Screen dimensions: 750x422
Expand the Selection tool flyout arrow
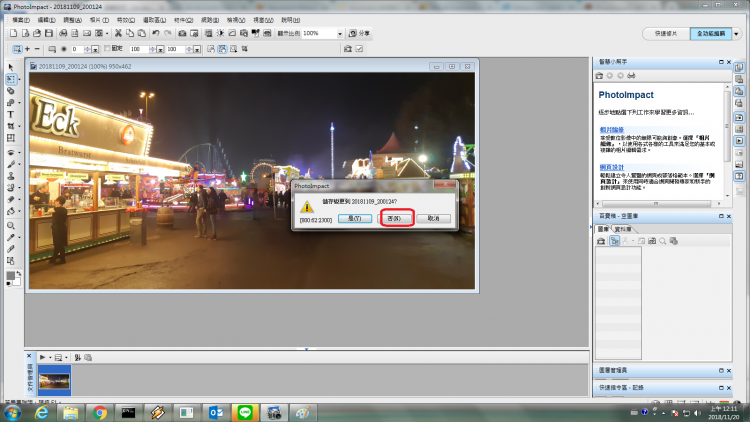tap(19, 79)
